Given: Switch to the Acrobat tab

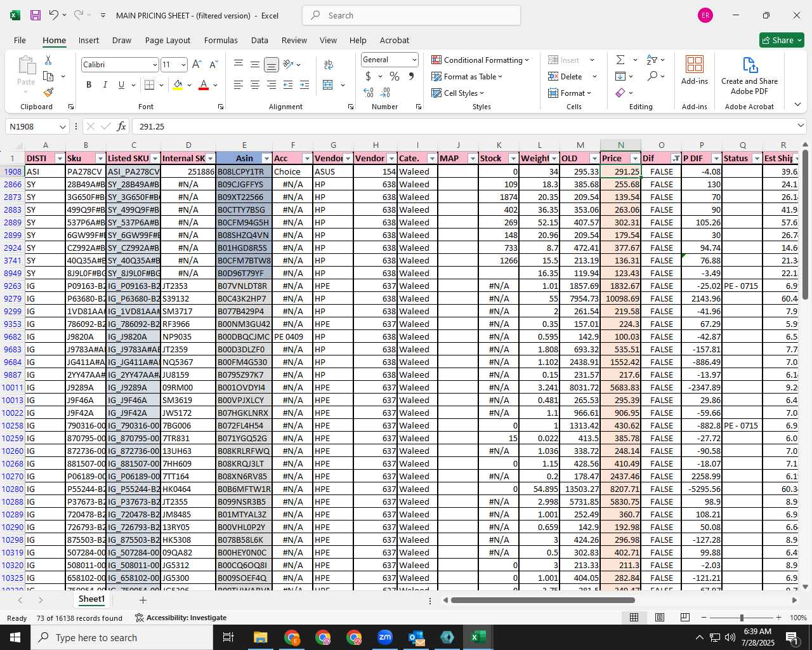Looking at the screenshot, I should (395, 40).
